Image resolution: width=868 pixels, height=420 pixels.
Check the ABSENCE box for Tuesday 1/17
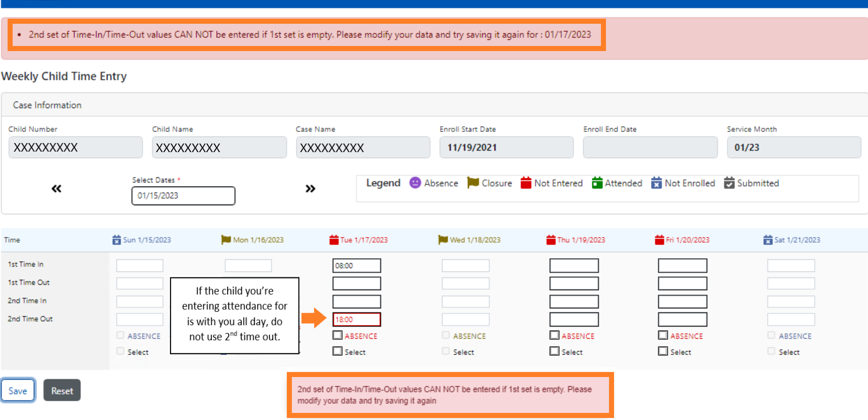[337, 335]
